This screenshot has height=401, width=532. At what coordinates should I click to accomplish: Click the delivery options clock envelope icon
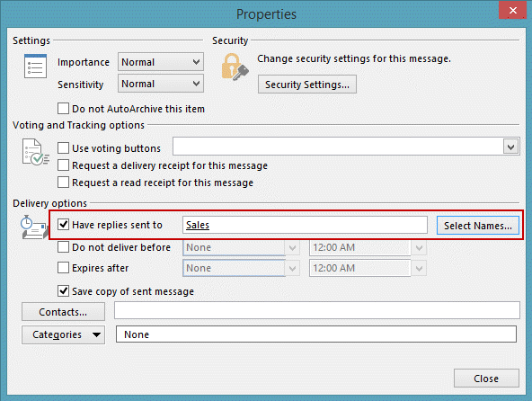coord(33,227)
